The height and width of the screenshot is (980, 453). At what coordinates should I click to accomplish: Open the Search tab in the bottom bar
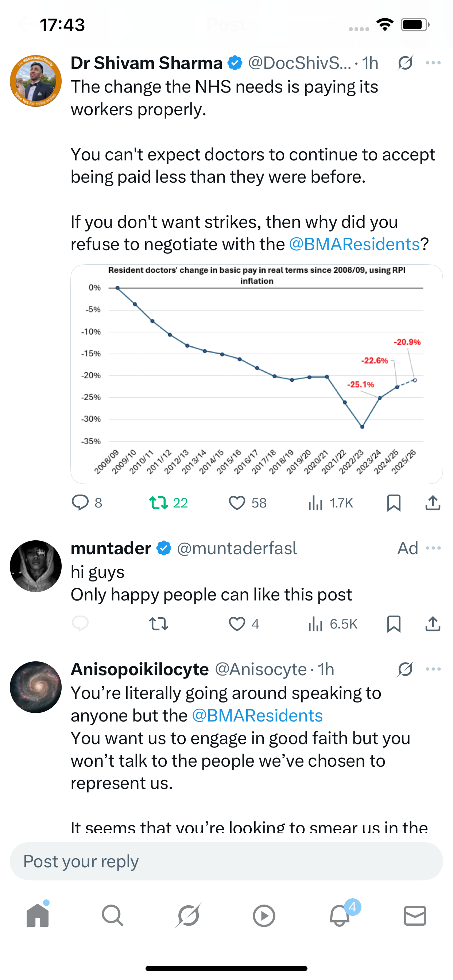tap(113, 915)
